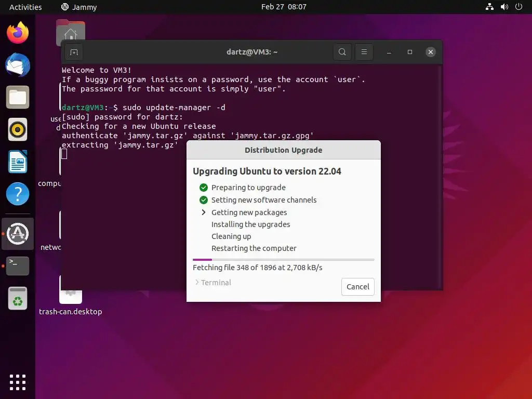532x399 pixels.
Task: Click Upgrading Ubuntu to version 22.04 heading
Action: pyautogui.click(x=267, y=171)
